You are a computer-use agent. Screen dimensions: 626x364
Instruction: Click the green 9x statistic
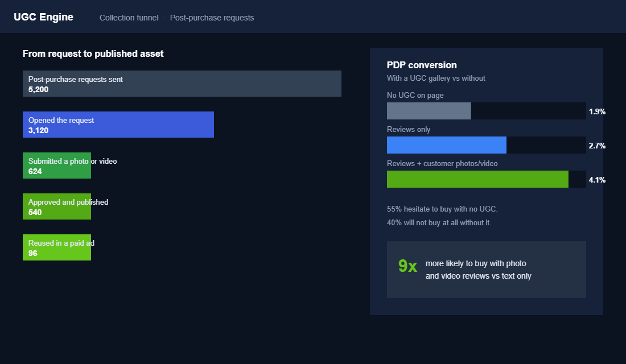coord(407,266)
